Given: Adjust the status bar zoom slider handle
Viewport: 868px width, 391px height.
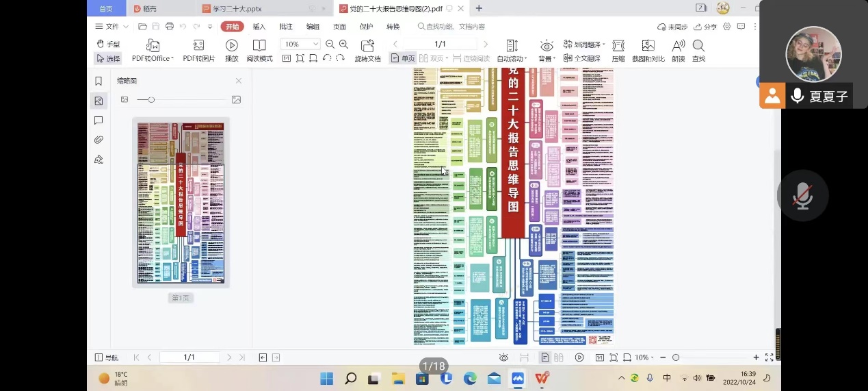Looking at the screenshot, I should coord(676,357).
